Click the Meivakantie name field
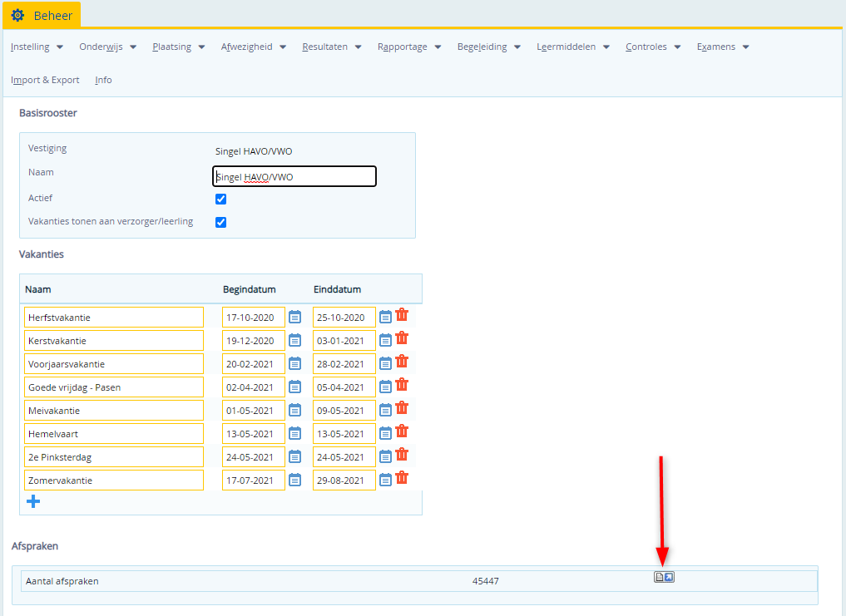Viewport: 846px width, 616px height. point(114,410)
